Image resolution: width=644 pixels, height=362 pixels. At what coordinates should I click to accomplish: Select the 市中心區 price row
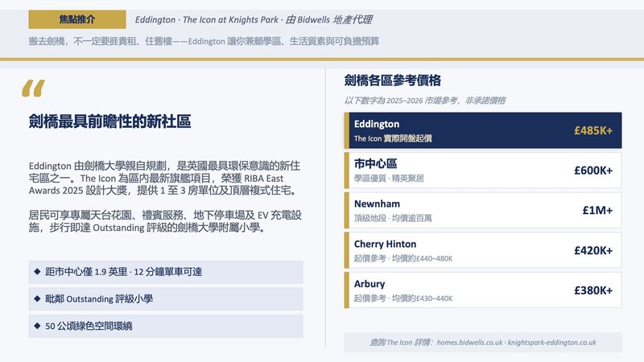pos(483,171)
